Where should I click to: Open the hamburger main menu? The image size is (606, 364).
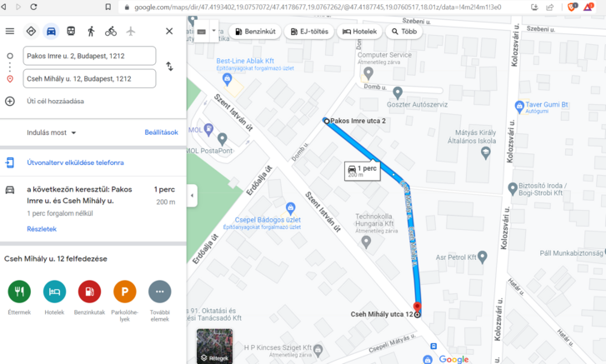point(10,32)
